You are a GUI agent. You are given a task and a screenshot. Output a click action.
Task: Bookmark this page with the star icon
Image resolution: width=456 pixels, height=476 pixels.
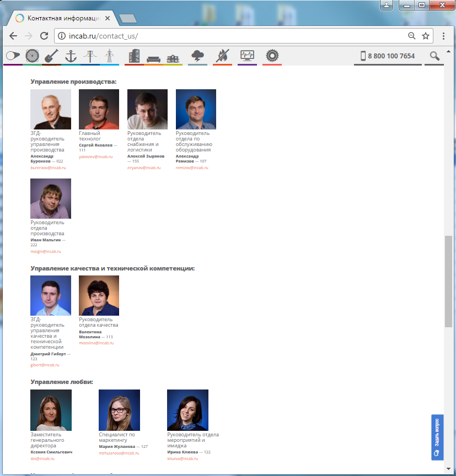(426, 36)
